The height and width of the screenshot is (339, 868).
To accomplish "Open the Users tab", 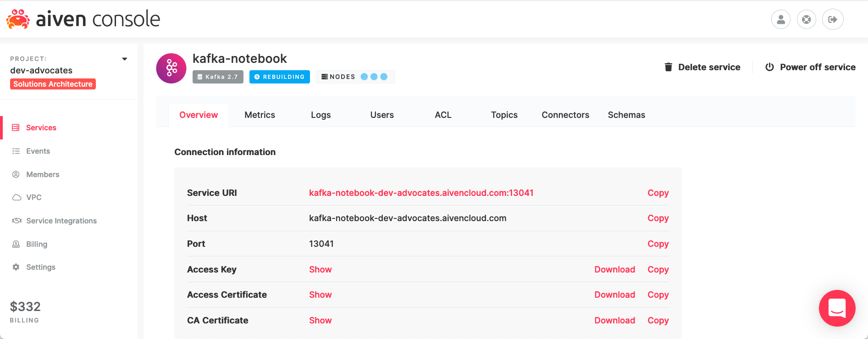I will click(382, 115).
